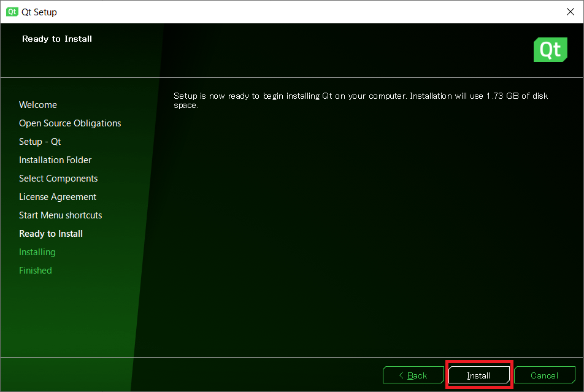584x392 pixels.
Task: Select the Welcome step in the sidebar
Action: click(x=38, y=105)
